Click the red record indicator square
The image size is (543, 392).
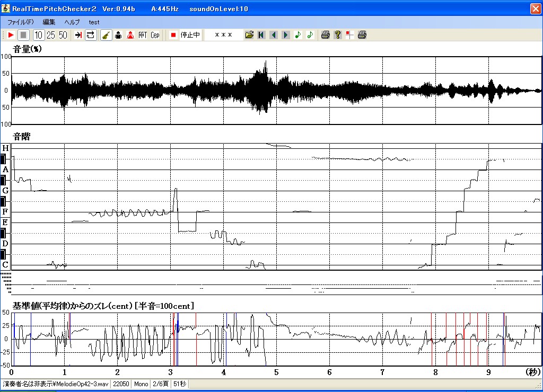coord(173,35)
